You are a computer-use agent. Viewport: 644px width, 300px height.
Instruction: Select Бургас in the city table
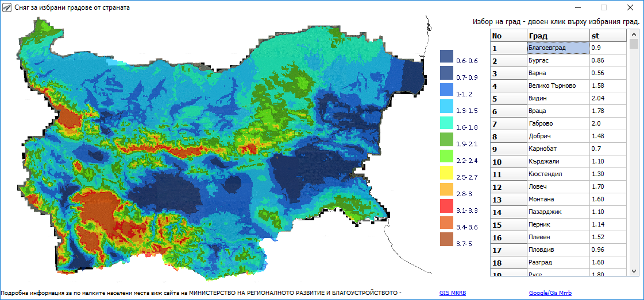click(x=557, y=61)
